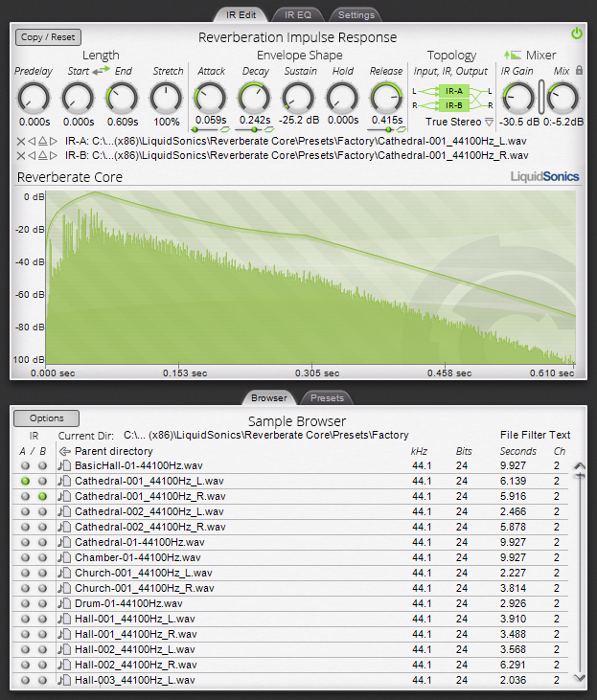Click the IR Gain knob
This screenshot has width=597, height=700.
click(518, 98)
